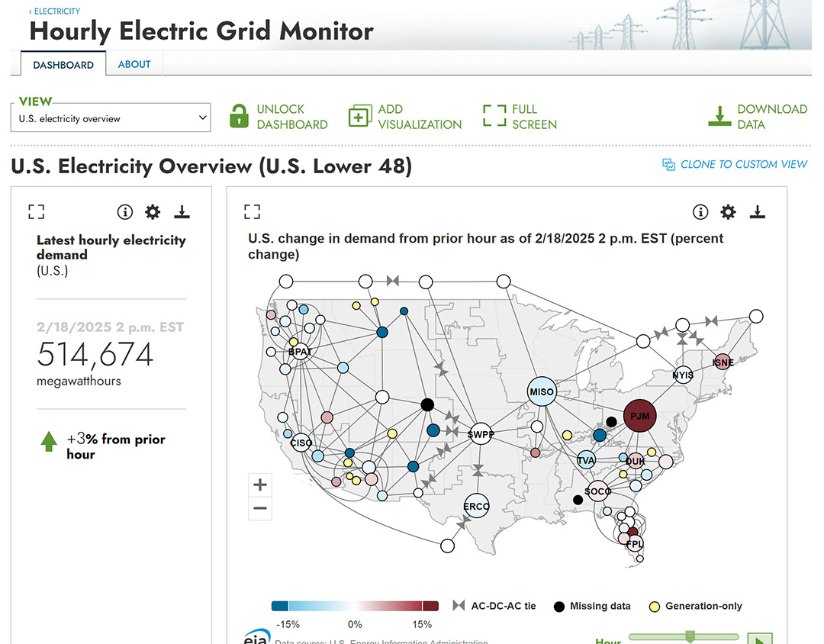Select the NYIS node on the map
The width and height of the screenshot is (824, 644).
[683, 375]
